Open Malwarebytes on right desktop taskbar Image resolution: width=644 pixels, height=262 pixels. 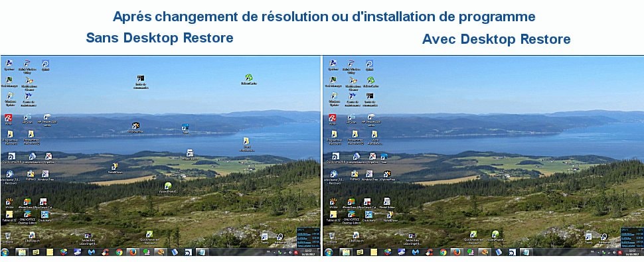pyautogui.click(x=416, y=252)
